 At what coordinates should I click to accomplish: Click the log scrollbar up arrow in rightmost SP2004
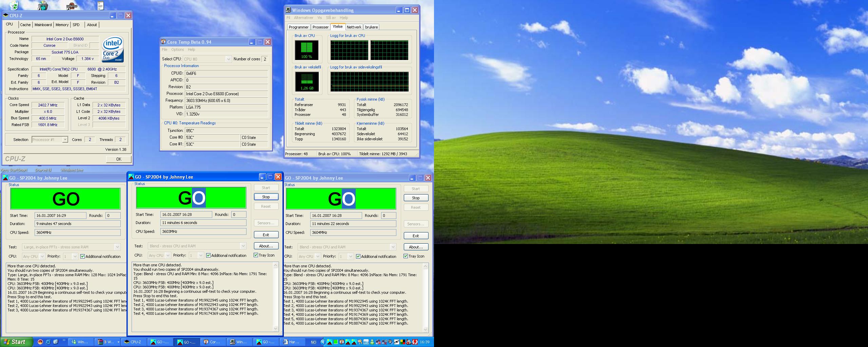(425, 266)
